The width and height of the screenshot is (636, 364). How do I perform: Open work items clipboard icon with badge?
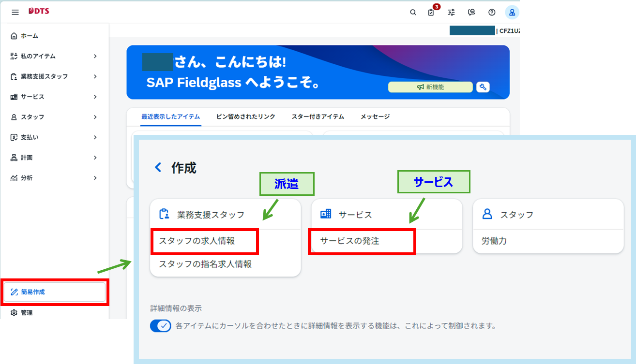pyautogui.click(x=431, y=13)
